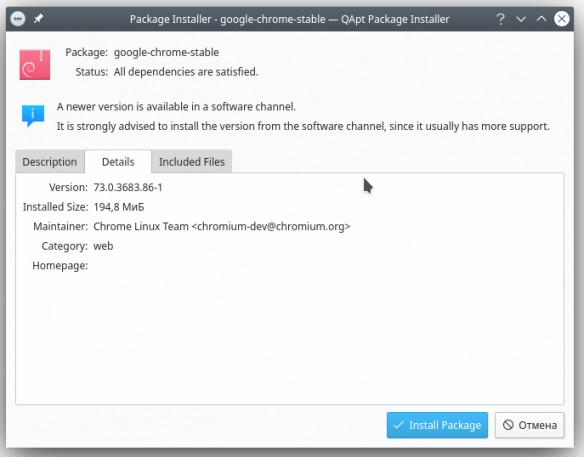Click the Installed Size value
Screen dimensions: 584x457
[x=119, y=207]
